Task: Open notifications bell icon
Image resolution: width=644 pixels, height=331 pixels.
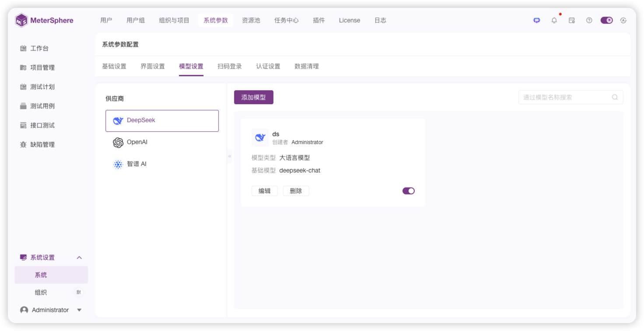Action: 554,20
